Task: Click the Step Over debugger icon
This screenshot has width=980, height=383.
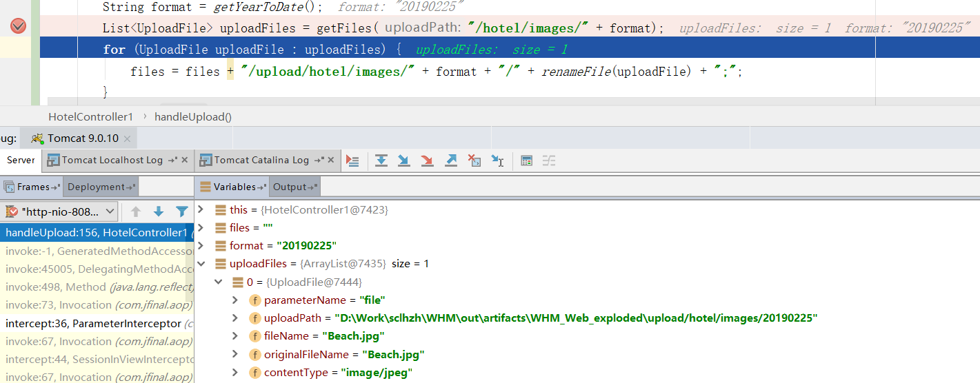Action: [381, 161]
